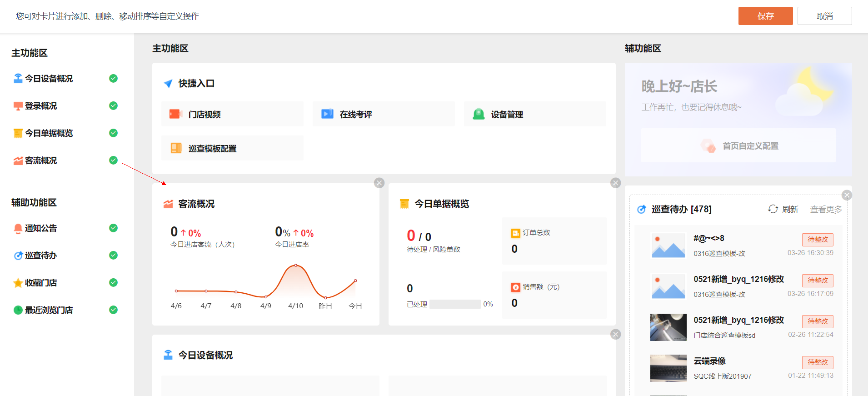The width and height of the screenshot is (868, 396).
Task: Click 待整改 tag on 03-26 16:17:09 row
Action: coord(818,281)
